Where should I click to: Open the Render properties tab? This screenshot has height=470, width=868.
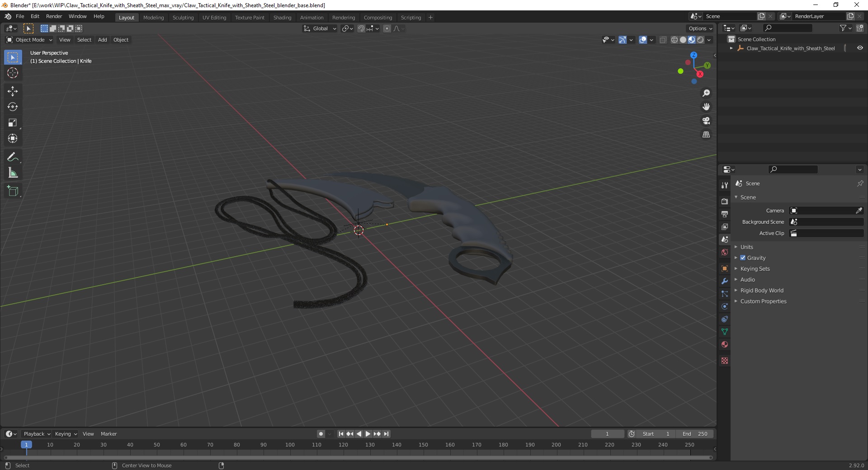[725, 201]
